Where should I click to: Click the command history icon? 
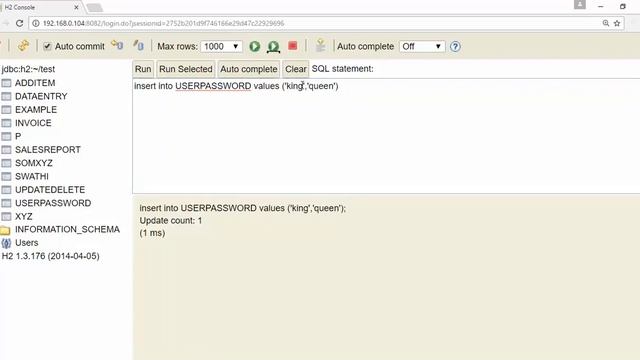click(x=321, y=45)
